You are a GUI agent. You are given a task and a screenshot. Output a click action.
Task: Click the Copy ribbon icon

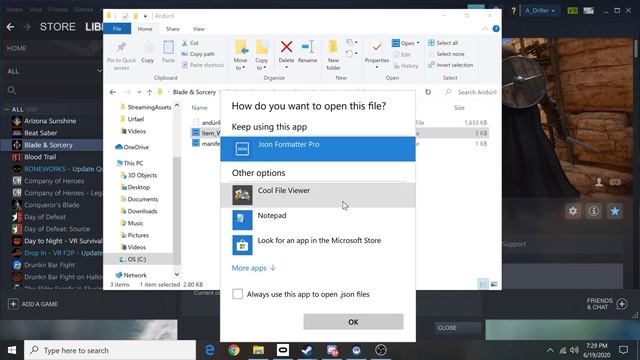coord(148,52)
